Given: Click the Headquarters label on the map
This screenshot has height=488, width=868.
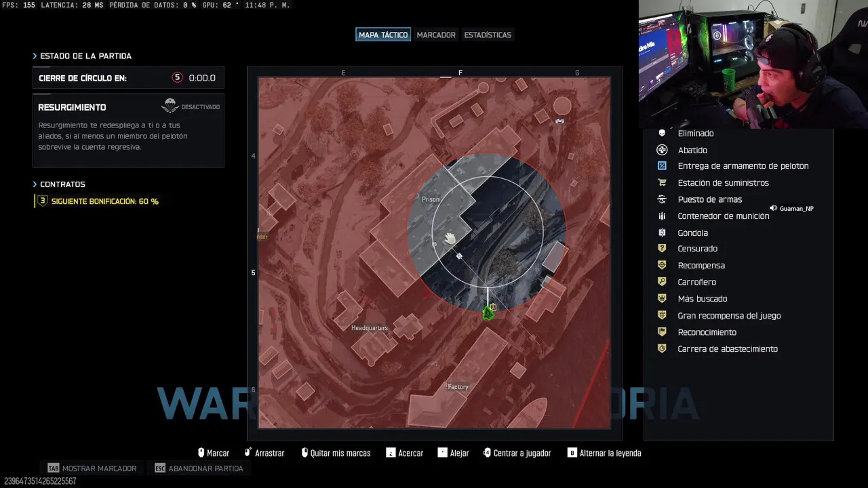Looking at the screenshot, I should (x=370, y=328).
